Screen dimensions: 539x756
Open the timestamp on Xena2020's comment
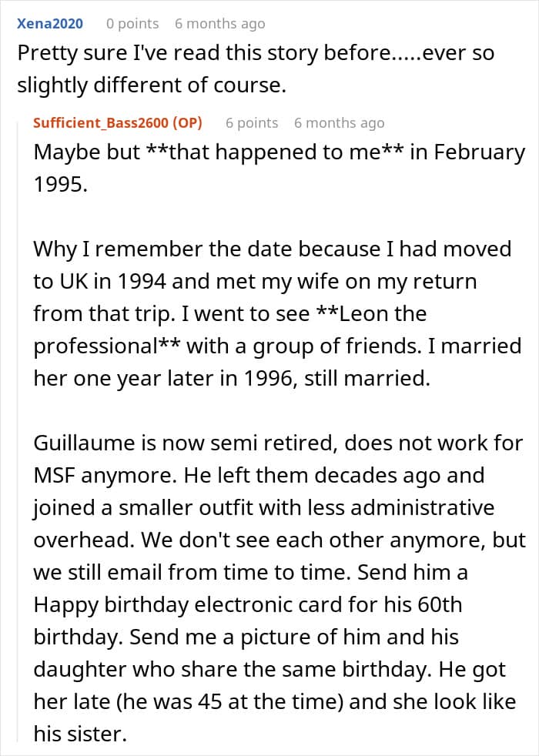tap(220, 23)
